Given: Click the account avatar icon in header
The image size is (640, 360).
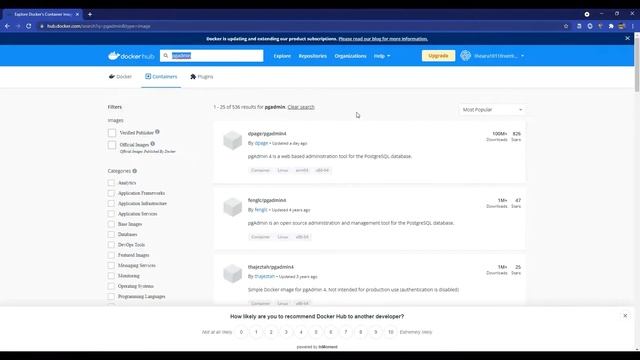Looking at the screenshot, I should click(465, 56).
